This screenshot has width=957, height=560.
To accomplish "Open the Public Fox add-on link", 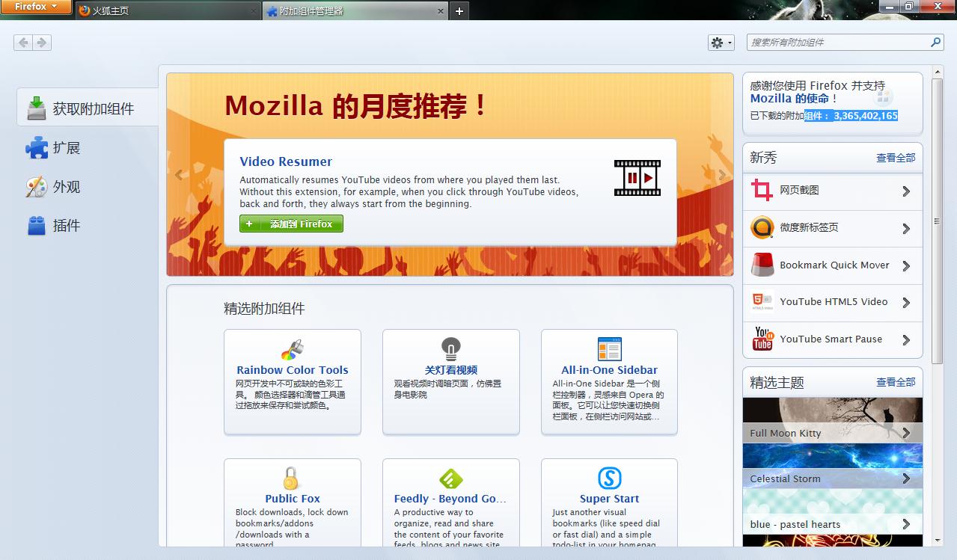I will pos(293,499).
